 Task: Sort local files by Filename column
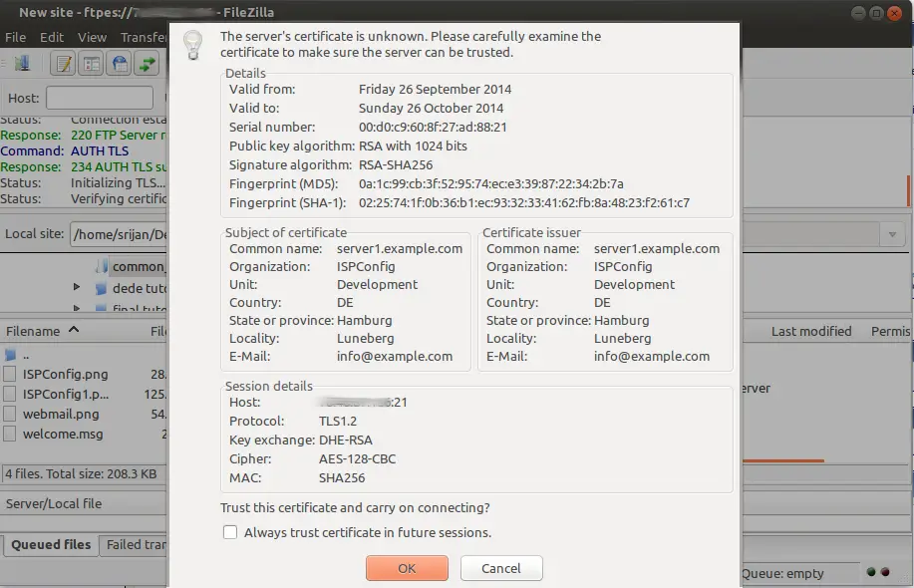click(x=42, y=331)
